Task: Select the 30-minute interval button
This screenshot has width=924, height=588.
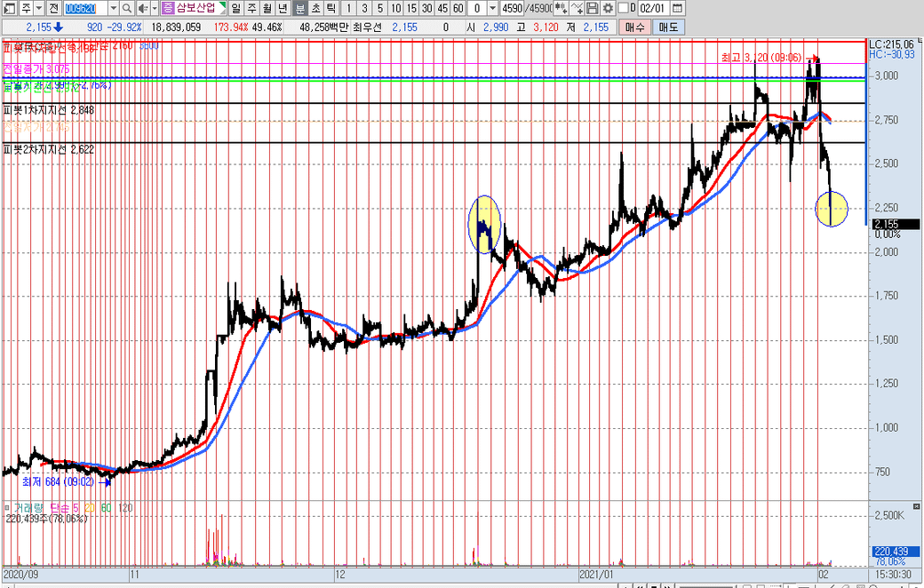Action: [x=426, y=8]
